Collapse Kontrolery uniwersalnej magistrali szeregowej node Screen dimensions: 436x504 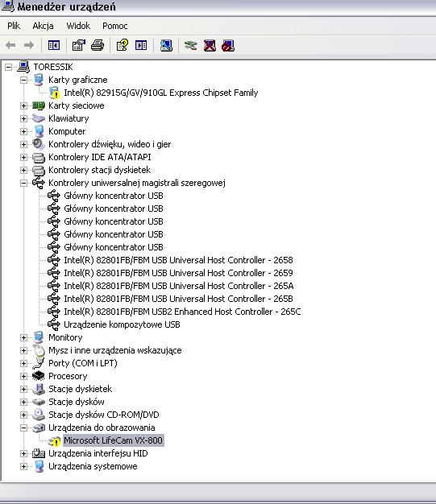23,184
